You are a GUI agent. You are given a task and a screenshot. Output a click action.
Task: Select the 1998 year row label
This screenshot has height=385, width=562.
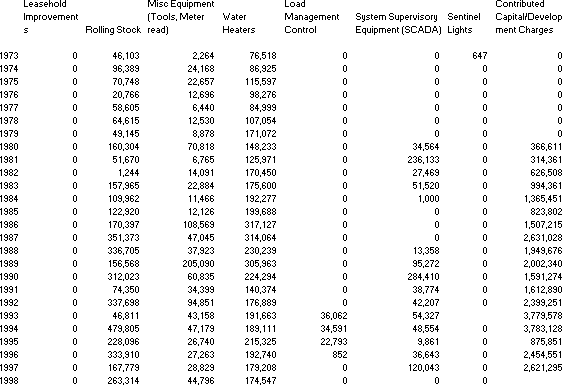9,381
